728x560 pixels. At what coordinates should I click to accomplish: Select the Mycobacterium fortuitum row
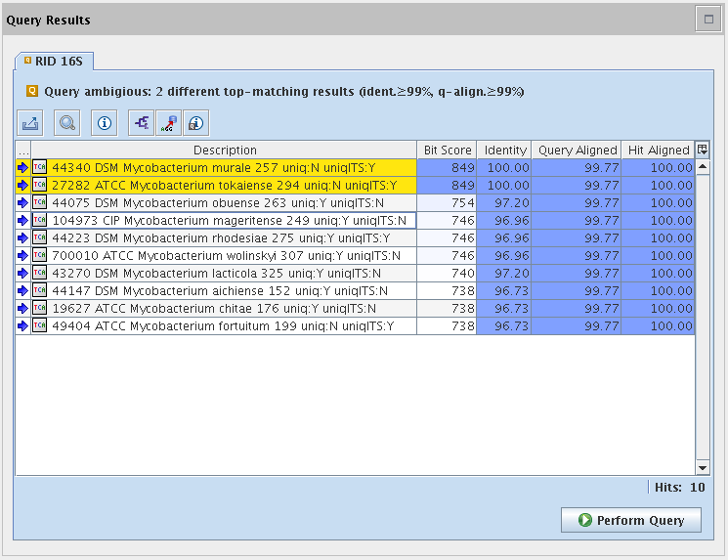tap(225, 326)
